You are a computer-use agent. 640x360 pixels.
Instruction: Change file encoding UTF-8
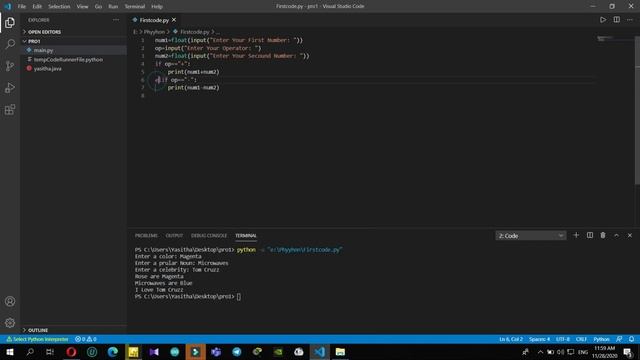click(562, 339)
